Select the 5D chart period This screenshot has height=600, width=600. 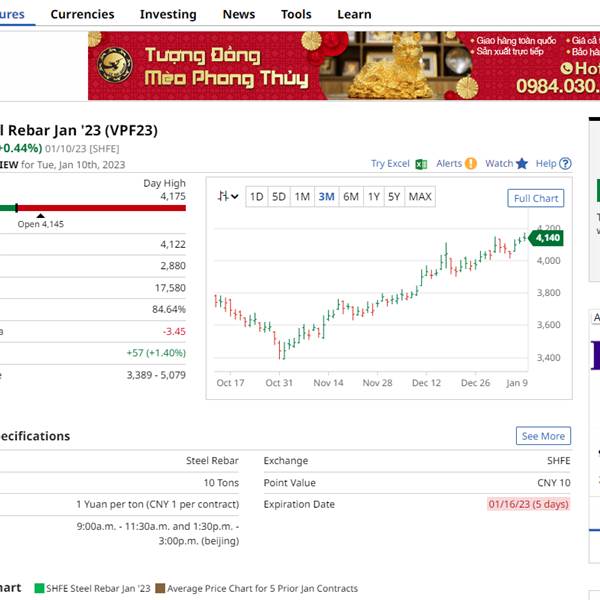279,197
